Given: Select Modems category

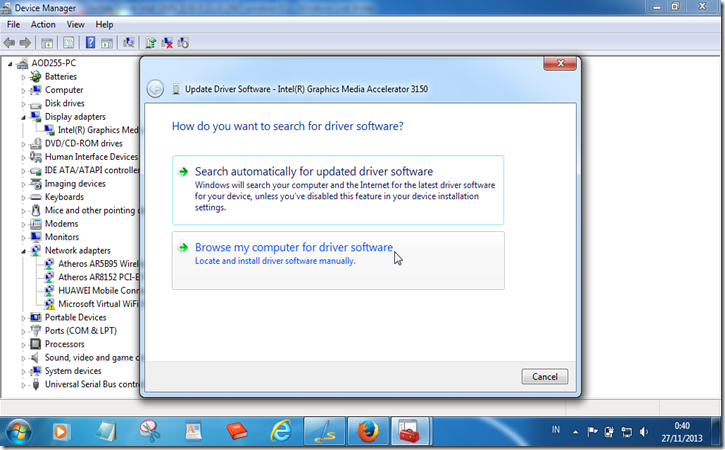Looking at the screenshot, I should tap(61, 224).
